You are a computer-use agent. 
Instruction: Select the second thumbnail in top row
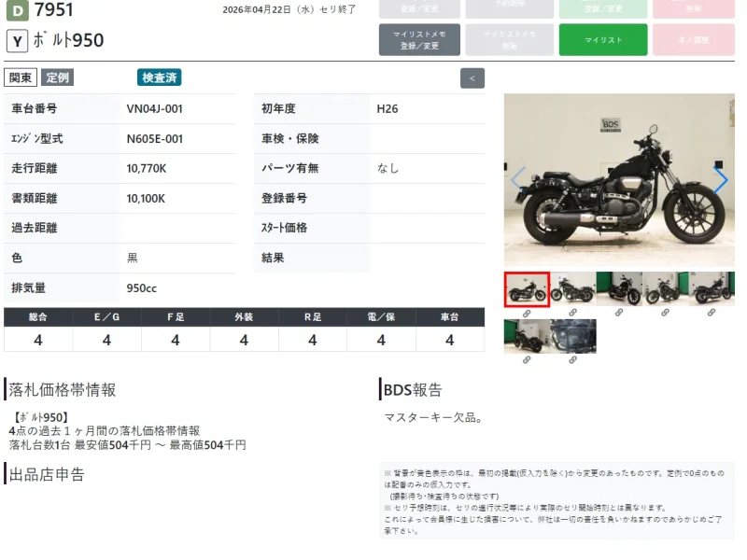click(573, 289)
